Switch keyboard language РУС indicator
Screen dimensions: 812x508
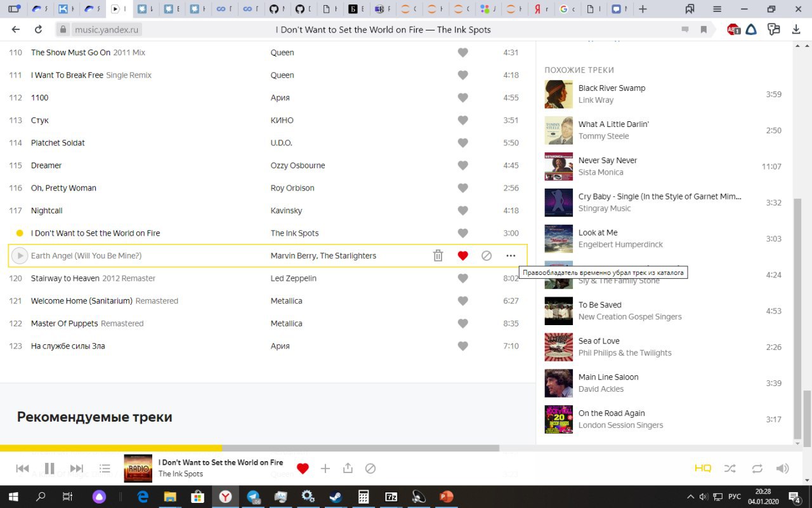734,497
